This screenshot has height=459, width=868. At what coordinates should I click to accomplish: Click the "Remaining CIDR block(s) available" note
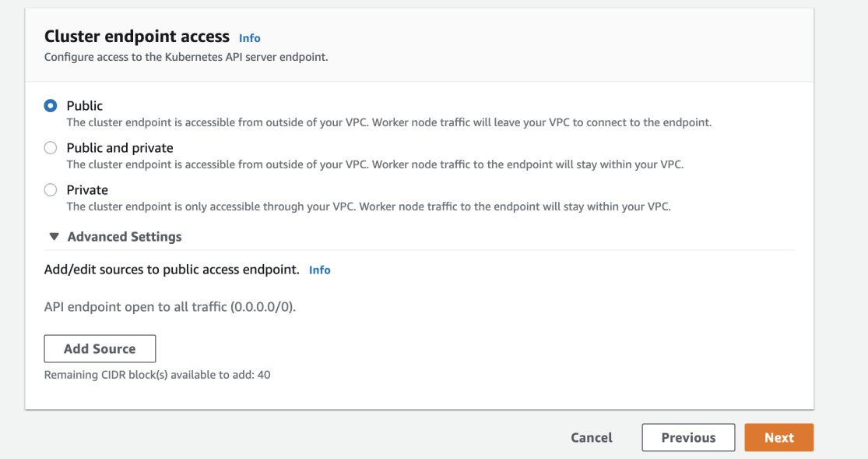click(x=157, y=375)
